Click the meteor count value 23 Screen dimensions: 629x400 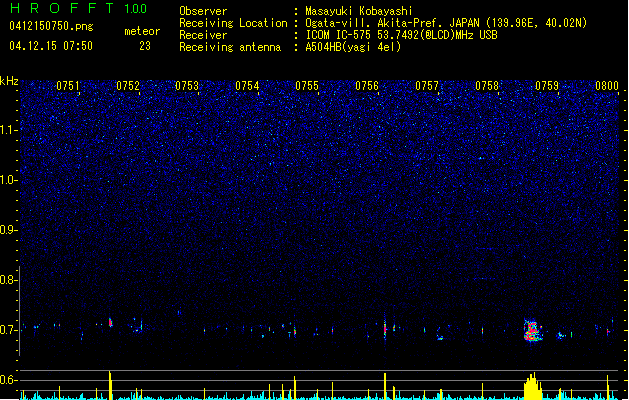click(145, 46)
